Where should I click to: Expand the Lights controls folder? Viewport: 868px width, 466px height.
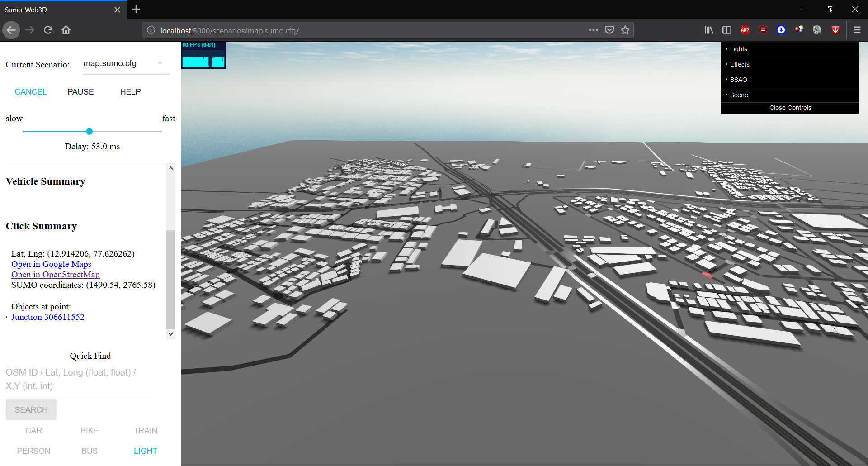[738, 49]
